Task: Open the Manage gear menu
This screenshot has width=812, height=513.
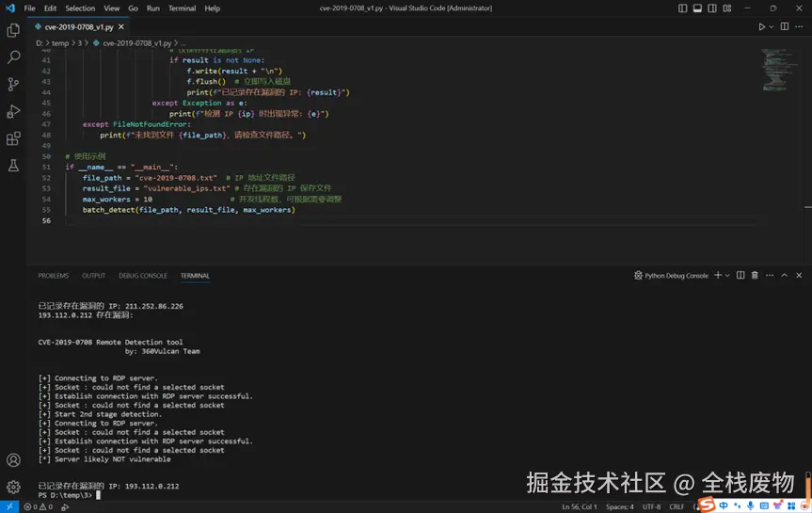Action: tap(13, 487)
